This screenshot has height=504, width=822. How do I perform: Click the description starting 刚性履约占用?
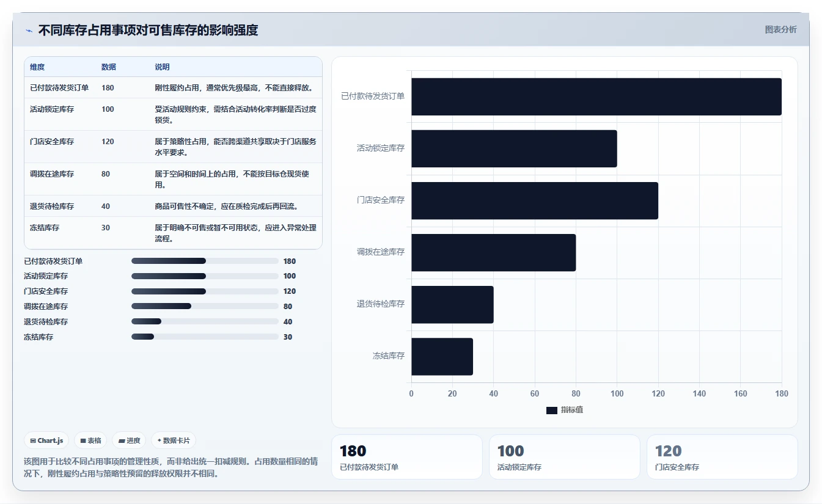click(234, 87)
